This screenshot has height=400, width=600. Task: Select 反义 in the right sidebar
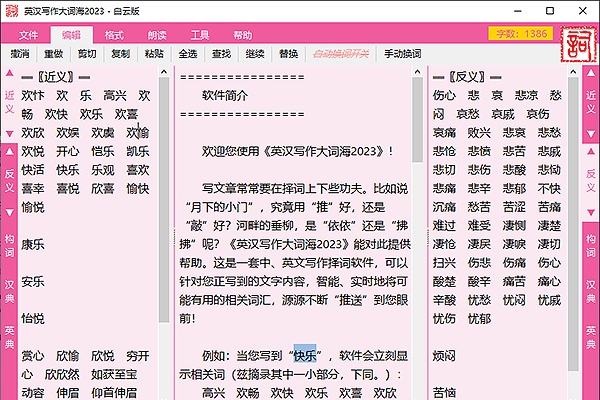(591, 181)
